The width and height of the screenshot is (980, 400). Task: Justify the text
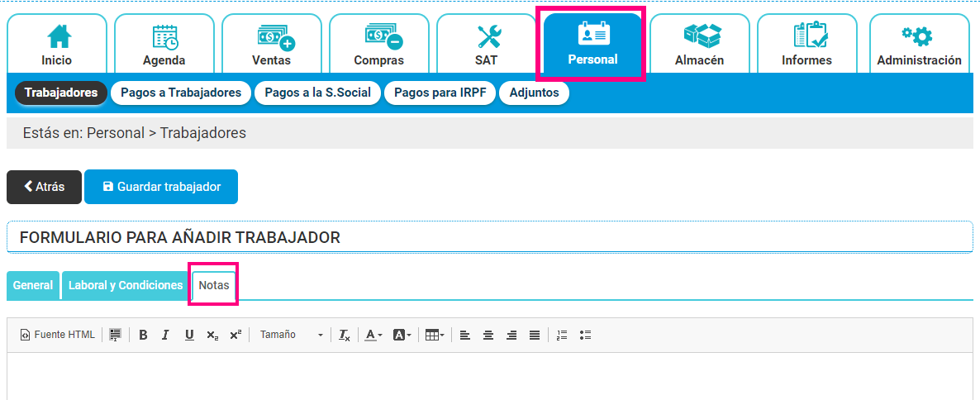coord(535,335)
